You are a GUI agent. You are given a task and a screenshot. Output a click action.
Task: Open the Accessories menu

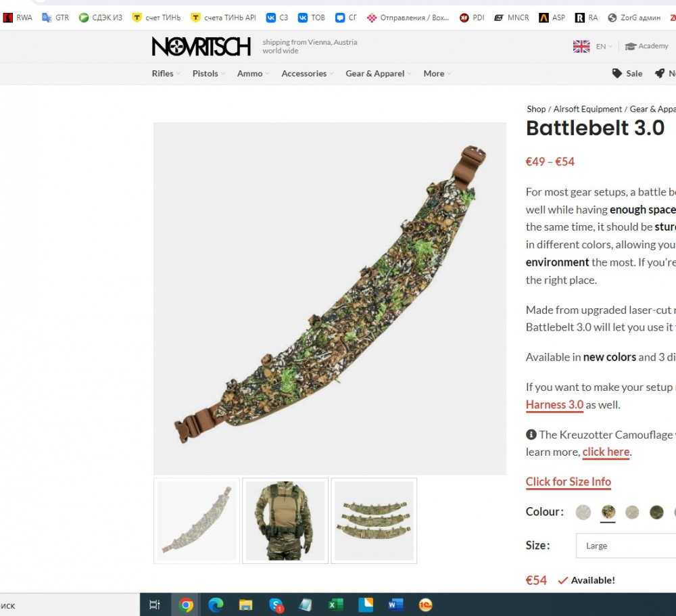tap(308, 73)
